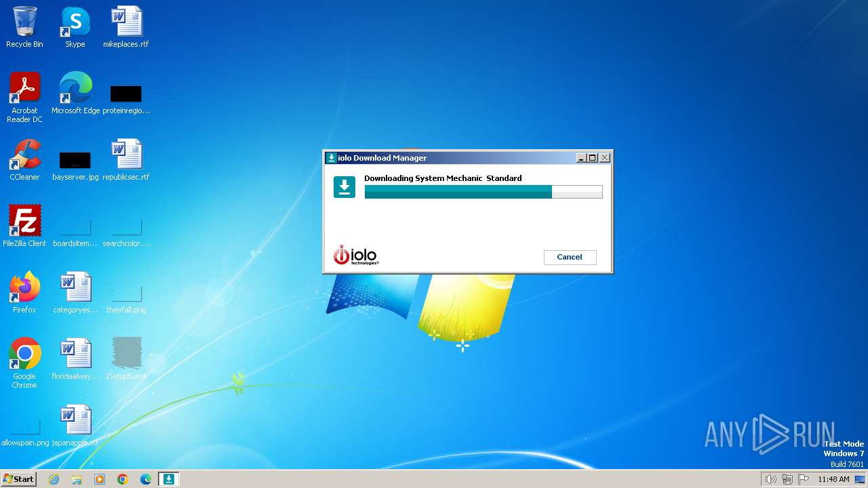Click the Show desktop button
The height and width of the screenshot is (488, 868).
(861, 479)
